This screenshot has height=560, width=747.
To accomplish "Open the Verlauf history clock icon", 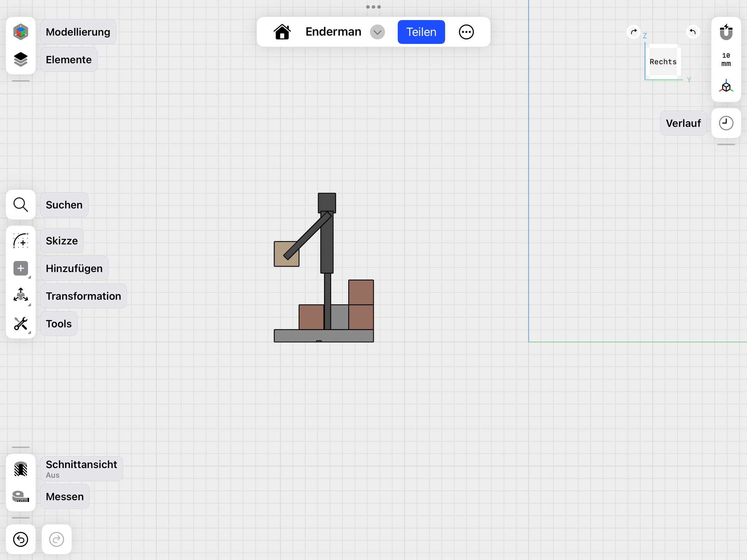I will 726,123.
